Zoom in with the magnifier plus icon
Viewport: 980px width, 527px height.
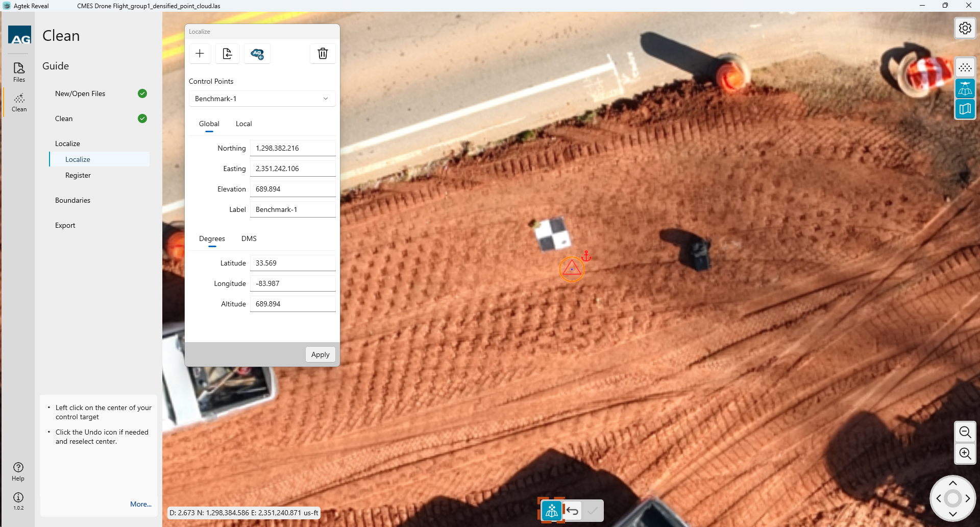[965, 453]
